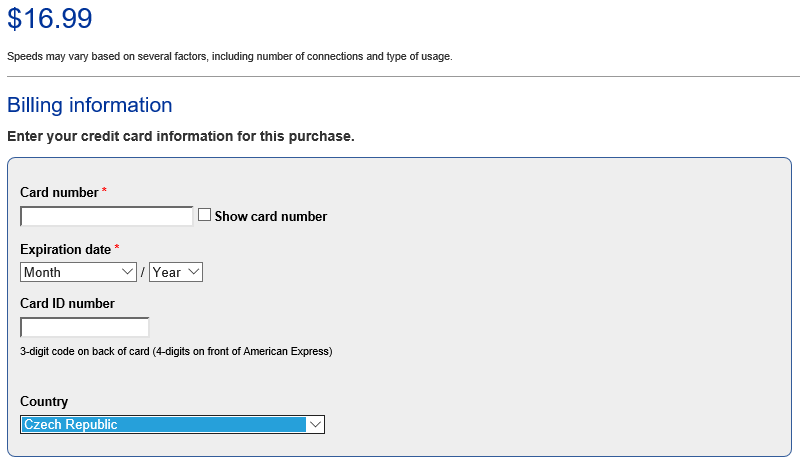Click the "Card number" field label

click(x=59, y=192)
